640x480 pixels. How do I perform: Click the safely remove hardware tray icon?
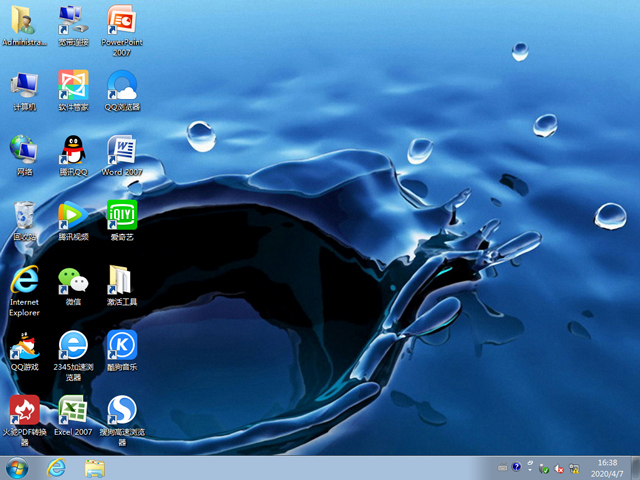[544, 468]
